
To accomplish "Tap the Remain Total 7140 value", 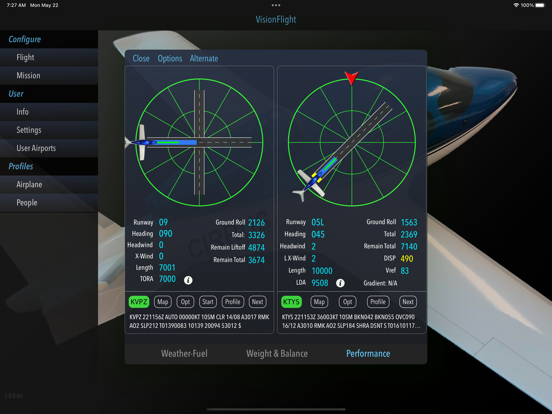I will [x=409, y=246].
